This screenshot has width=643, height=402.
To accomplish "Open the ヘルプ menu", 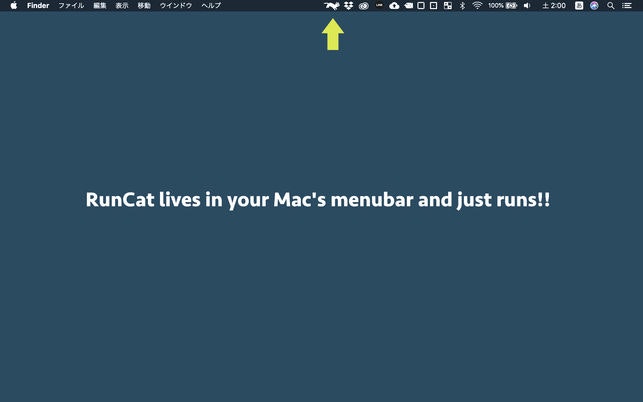I will click(211, 5).
